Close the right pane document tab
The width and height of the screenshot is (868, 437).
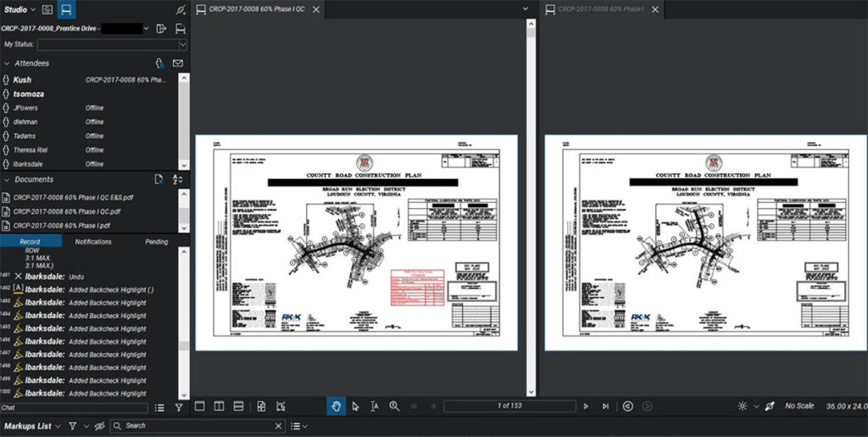coord(655,9)
